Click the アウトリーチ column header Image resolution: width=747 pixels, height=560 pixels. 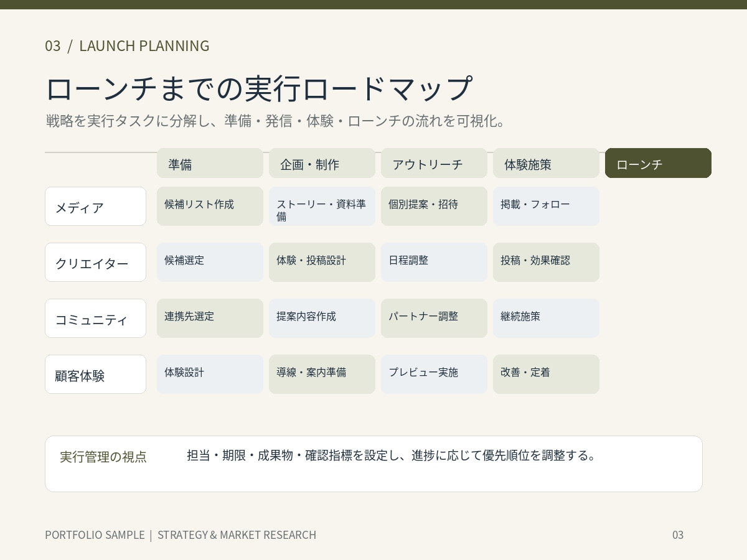point(434,163)
